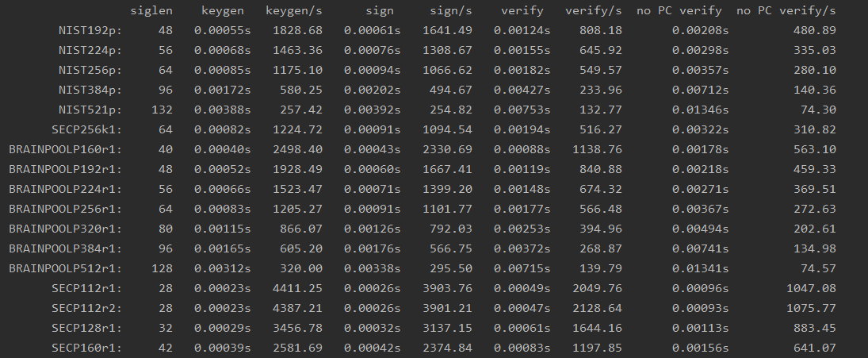Click verify/s value 1644.16
The image size is (868, 358).
(x=598, y=328)
